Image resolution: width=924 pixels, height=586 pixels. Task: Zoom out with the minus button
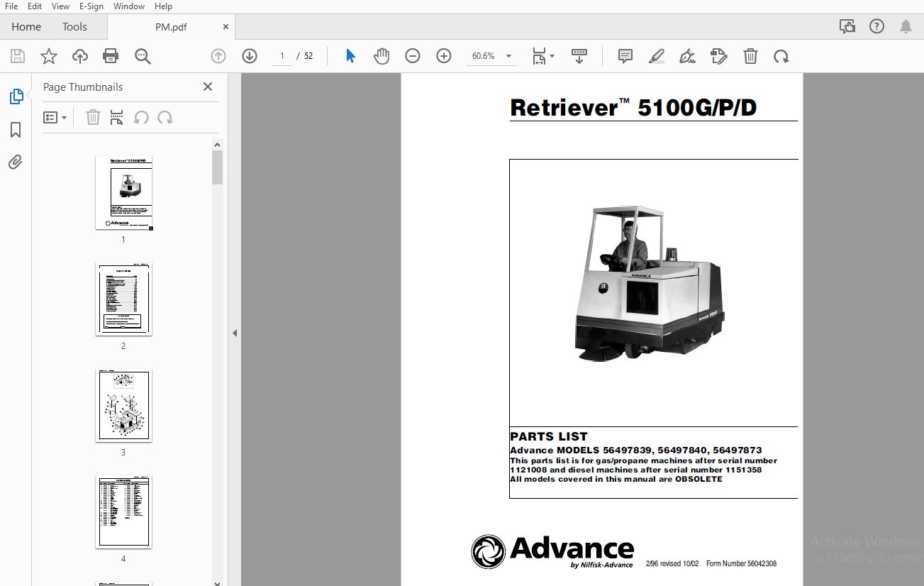click(413, 56)
